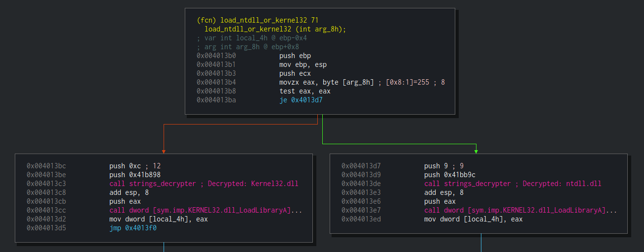
Task: Click the LoadLibraryA call at address 0x004013cc
Action: (x=205, y=210)
